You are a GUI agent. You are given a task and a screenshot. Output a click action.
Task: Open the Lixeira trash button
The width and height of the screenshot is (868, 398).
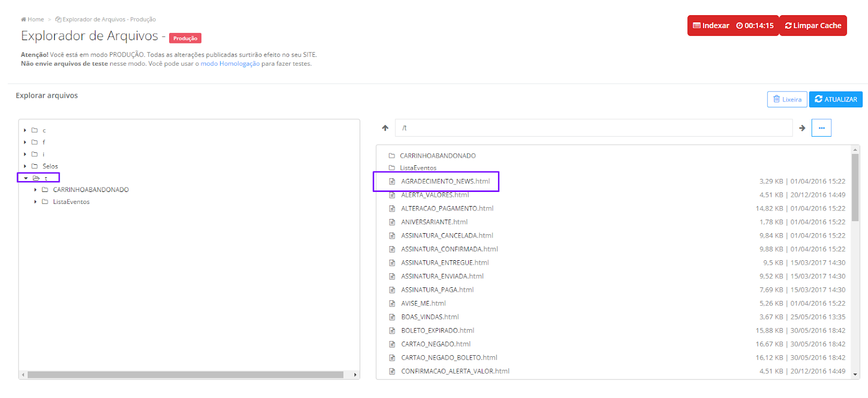[787, 99]
